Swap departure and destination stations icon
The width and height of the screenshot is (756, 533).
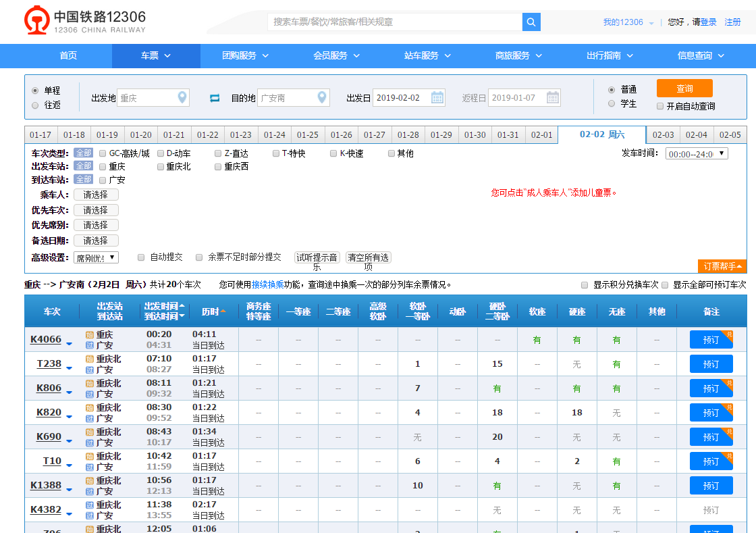(x=215, y=98)
